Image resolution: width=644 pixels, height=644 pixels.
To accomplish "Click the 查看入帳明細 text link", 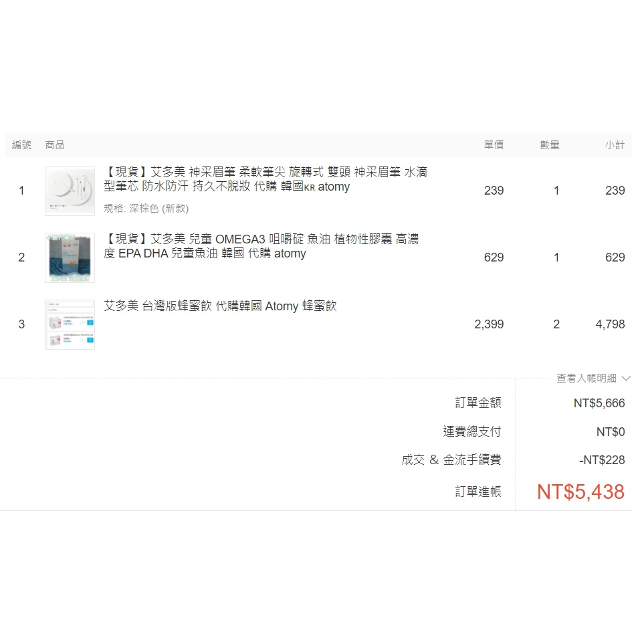I will point(586,379).
